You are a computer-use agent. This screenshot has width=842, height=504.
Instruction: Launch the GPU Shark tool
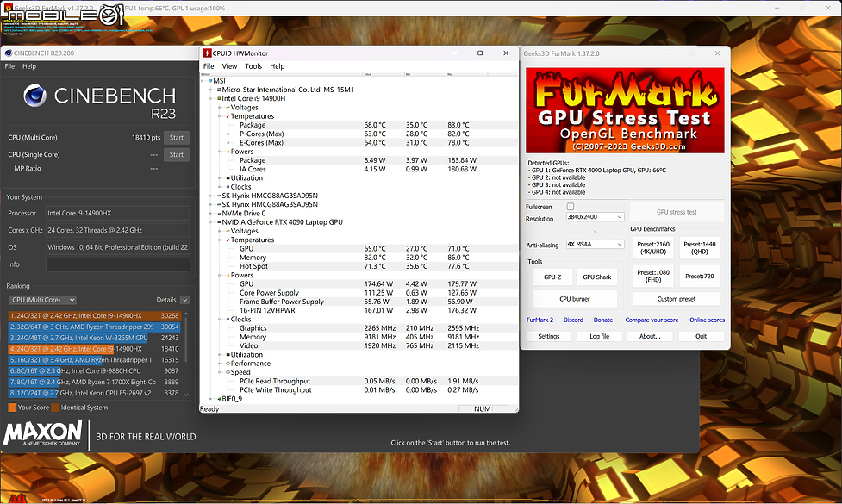pyautogui.click(x=597, y=277)
